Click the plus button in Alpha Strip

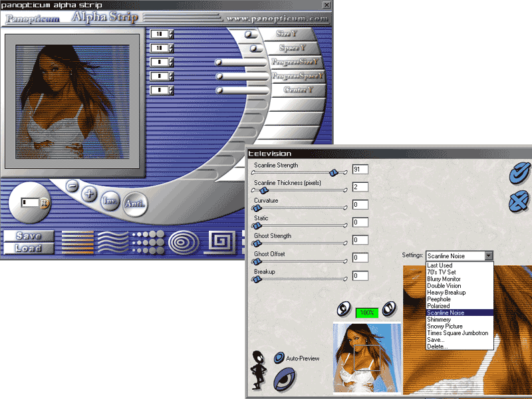pyautogui.click(x=89, y=194)
